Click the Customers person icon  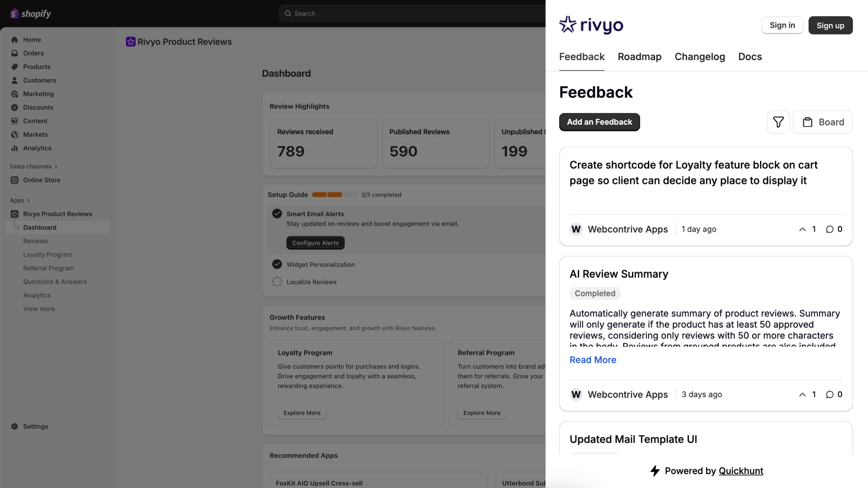click(x=14, y=80)
